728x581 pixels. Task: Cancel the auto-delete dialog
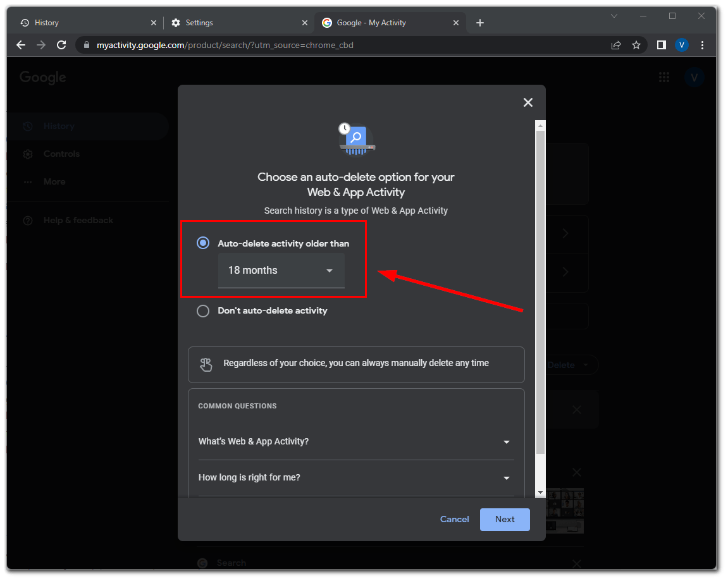click(454, 519)
